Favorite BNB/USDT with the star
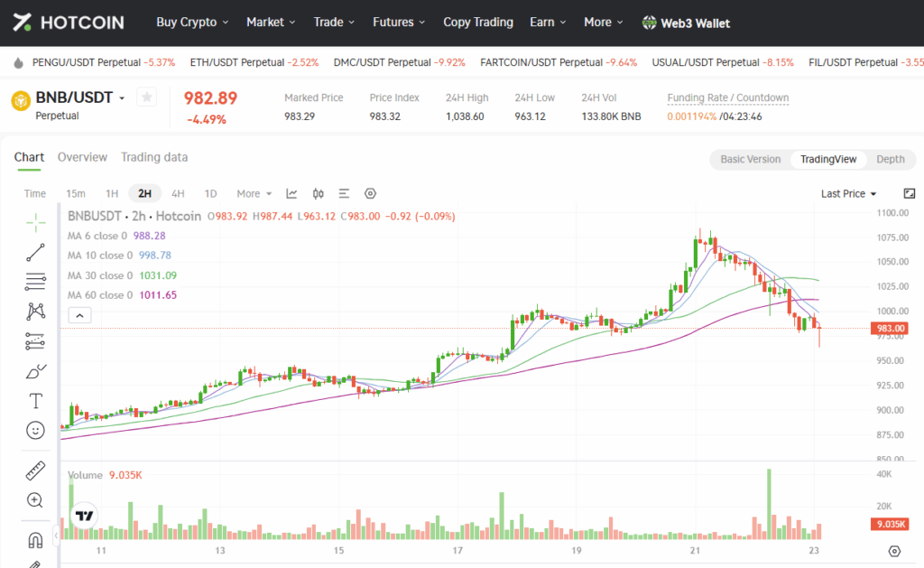The height and width of the screenshot is (568, 924). [147, 97]
